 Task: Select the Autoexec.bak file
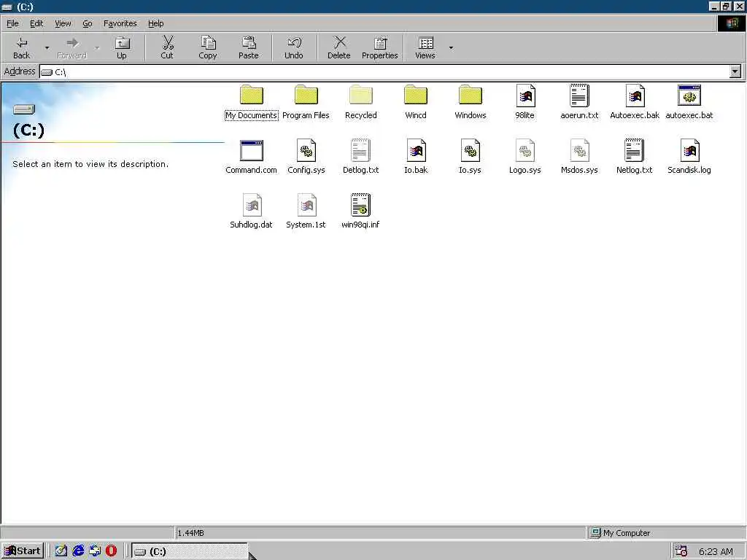tap(635, 102)
